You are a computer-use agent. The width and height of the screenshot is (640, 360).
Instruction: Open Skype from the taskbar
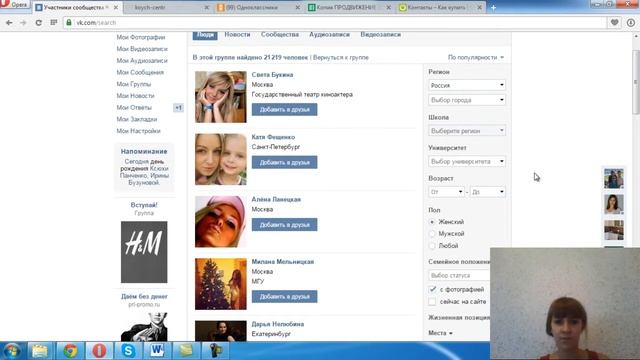coord(128,351)
